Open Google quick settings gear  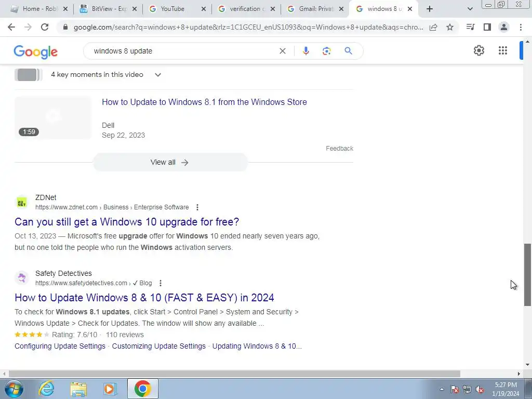tap(478, 50)
